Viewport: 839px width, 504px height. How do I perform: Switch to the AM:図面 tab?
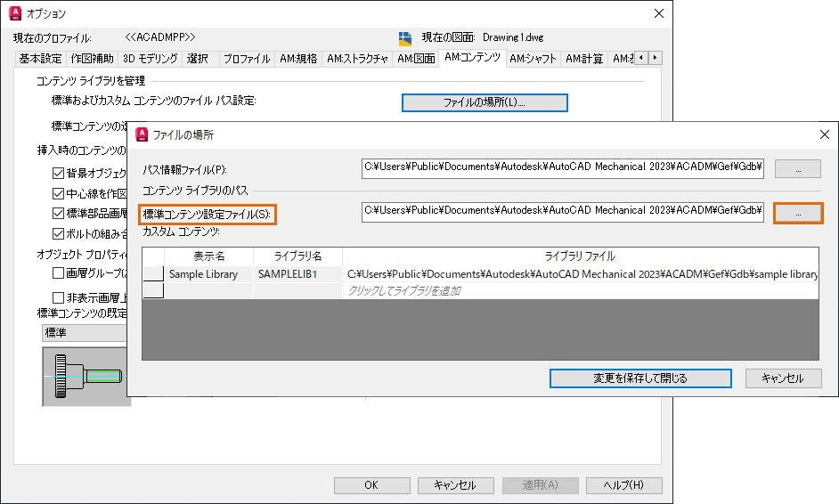(x=416, y=58)
